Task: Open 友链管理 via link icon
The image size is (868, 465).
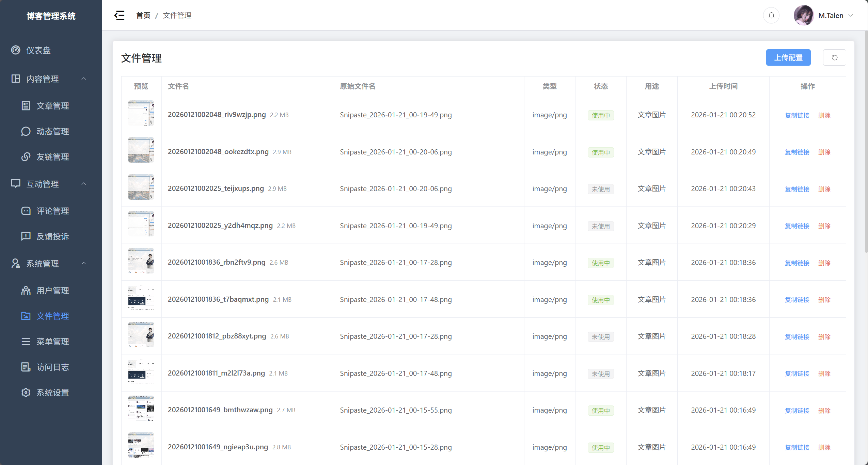Action: 26,157
